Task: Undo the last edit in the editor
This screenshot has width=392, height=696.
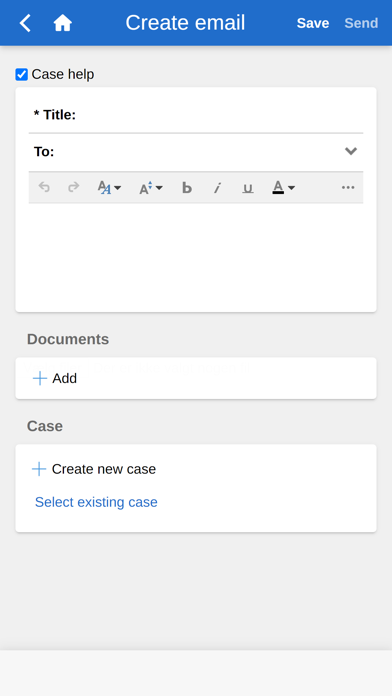Action: point(44,187)
